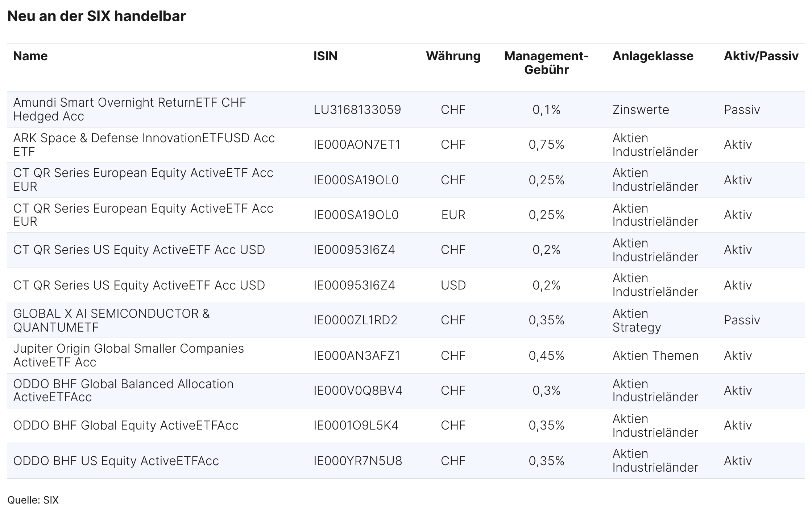Click the Jupiter Origin Global Smaller Companies name

click(x=128, y=355)
